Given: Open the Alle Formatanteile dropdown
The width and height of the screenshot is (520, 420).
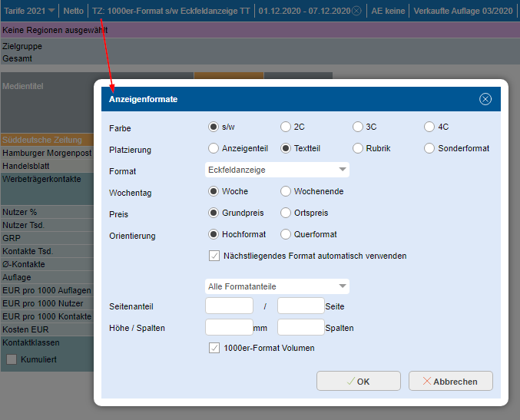Looking at the screenshot, I should click(x=277, y=286).
